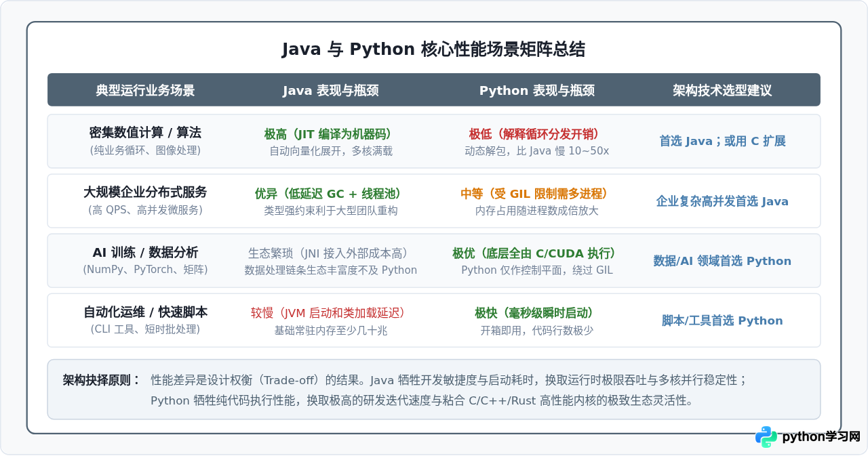Click "类型强约束利于大型团队重构" text
The image size is (868, 456).
click(x=331, y=211)
